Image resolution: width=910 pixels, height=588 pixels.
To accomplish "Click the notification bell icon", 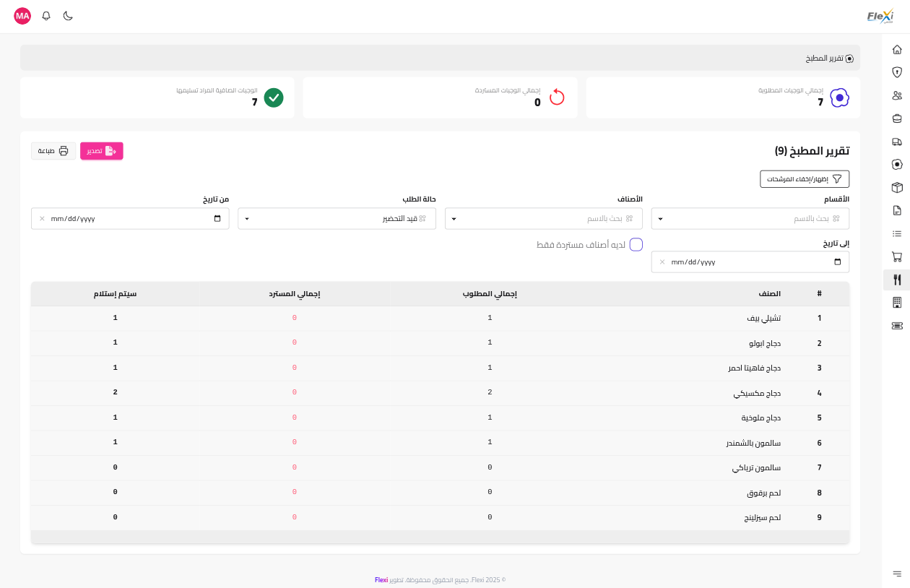I will click(46, 16).
